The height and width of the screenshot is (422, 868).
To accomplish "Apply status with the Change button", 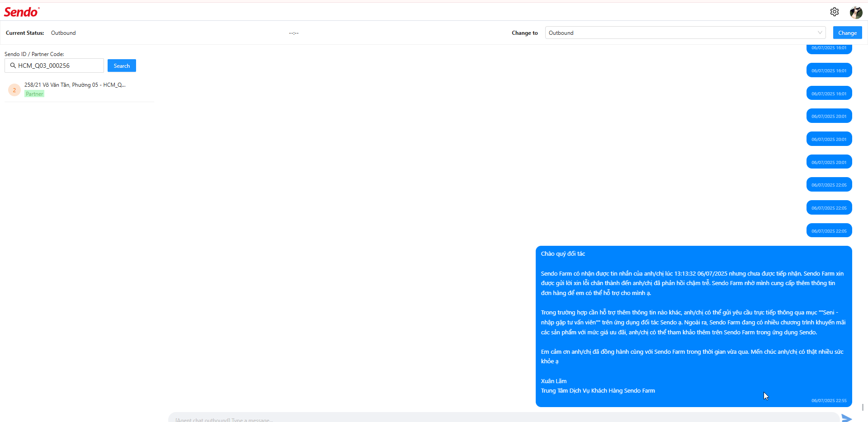I will (847, 33).
